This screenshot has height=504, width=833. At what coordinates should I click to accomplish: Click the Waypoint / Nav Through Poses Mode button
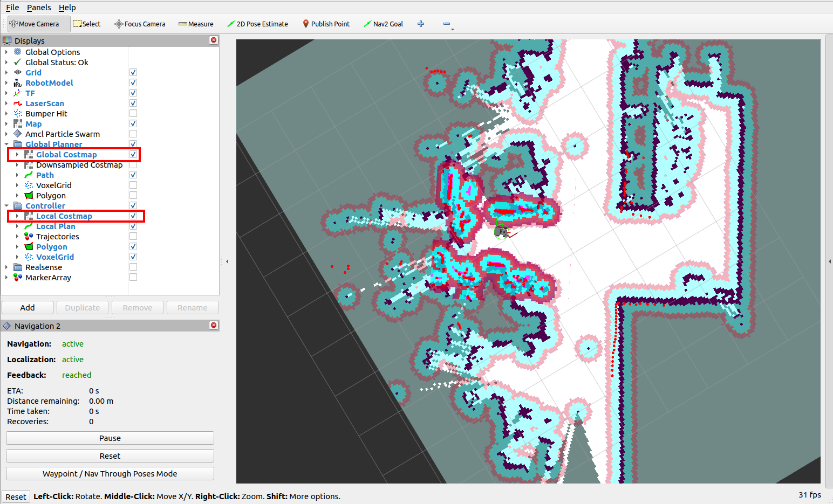[110, 474]
